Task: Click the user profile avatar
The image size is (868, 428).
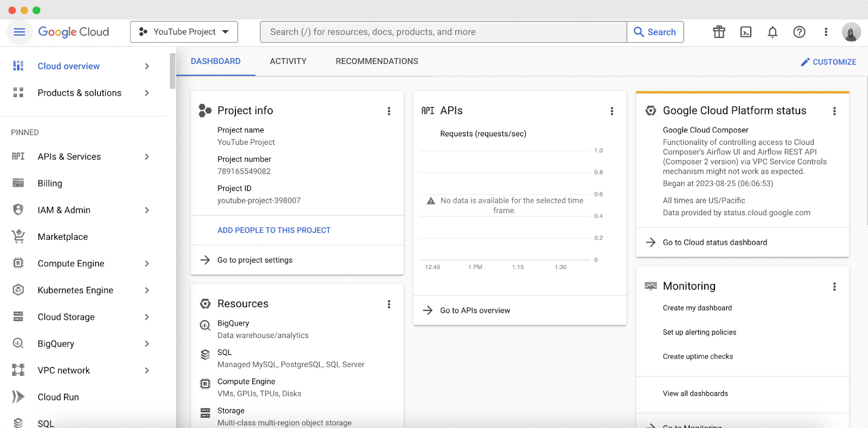Action: [851, 32]
